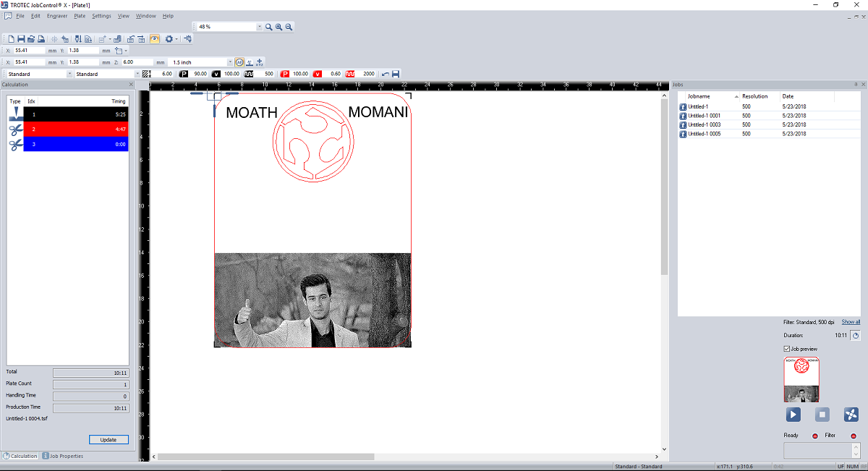Click the Zoom Out magnifier with minus
This screenshot has height=471, width=868.
tap(289, 27)
